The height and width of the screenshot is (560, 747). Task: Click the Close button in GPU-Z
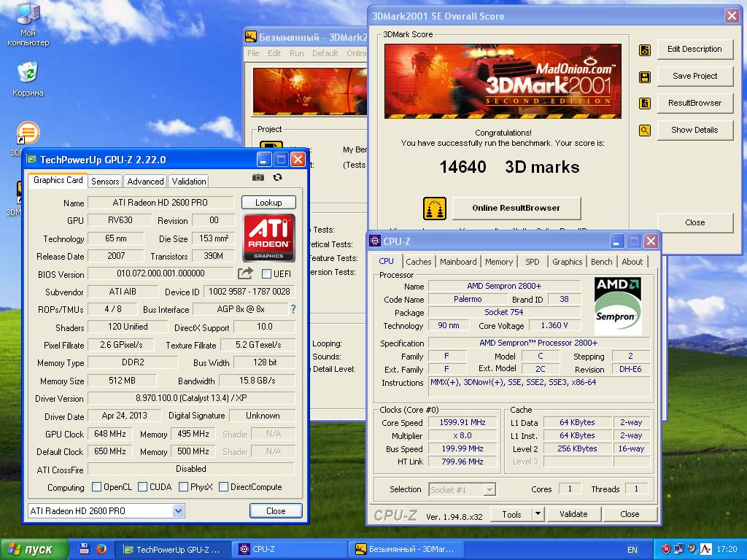tap(276, 511)
